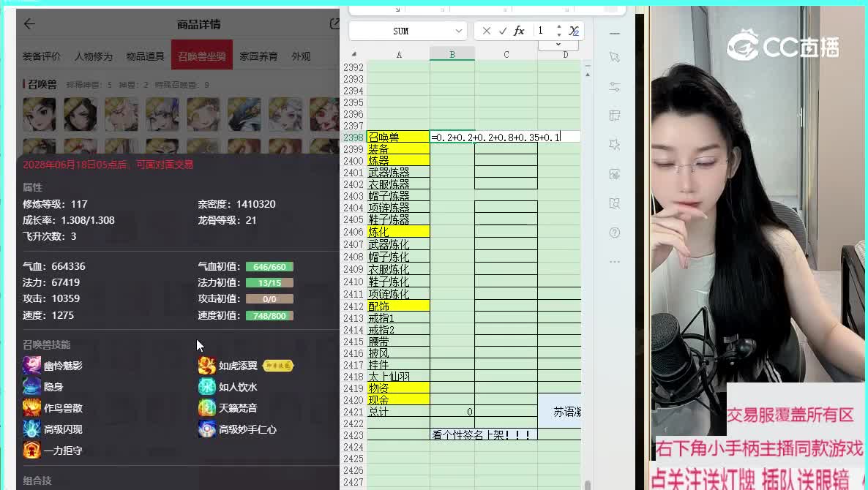Click the star pin icon in sidebar
The image size is (868, 490).
[615, 145]
